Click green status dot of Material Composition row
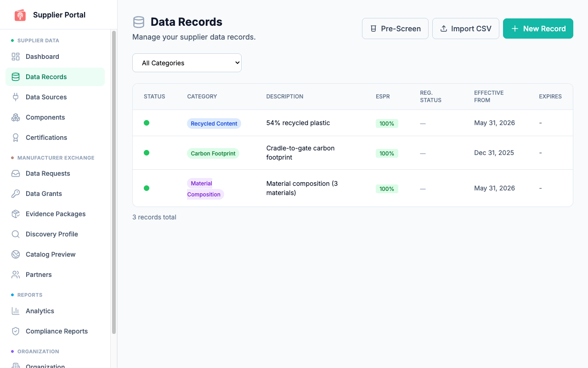 (147, 188)
